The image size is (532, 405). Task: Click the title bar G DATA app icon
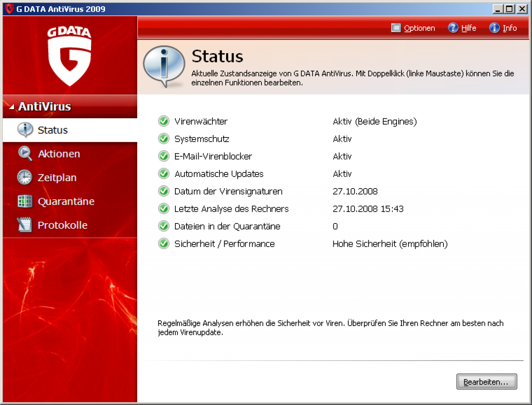pyautogui.click(x=10, y=9)
